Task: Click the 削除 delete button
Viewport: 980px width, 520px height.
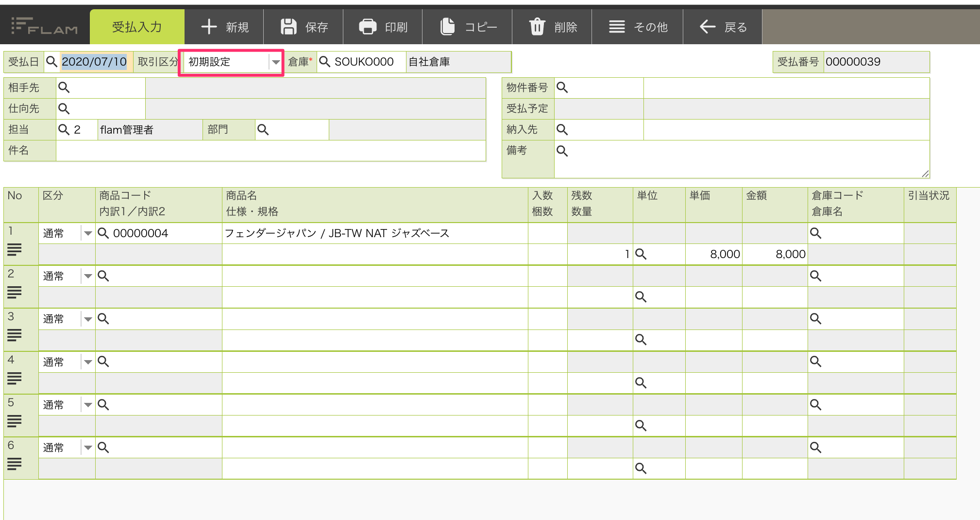Action: point(552,27)
